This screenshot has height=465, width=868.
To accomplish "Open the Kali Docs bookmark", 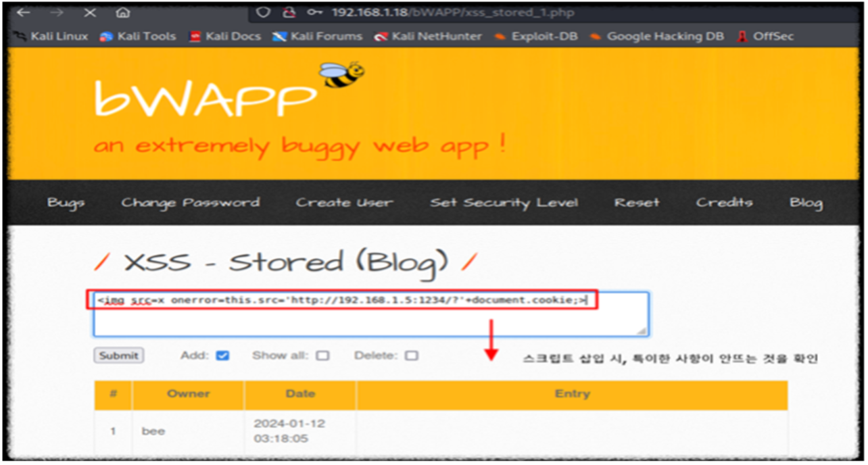I will click(x=224, y=36).
